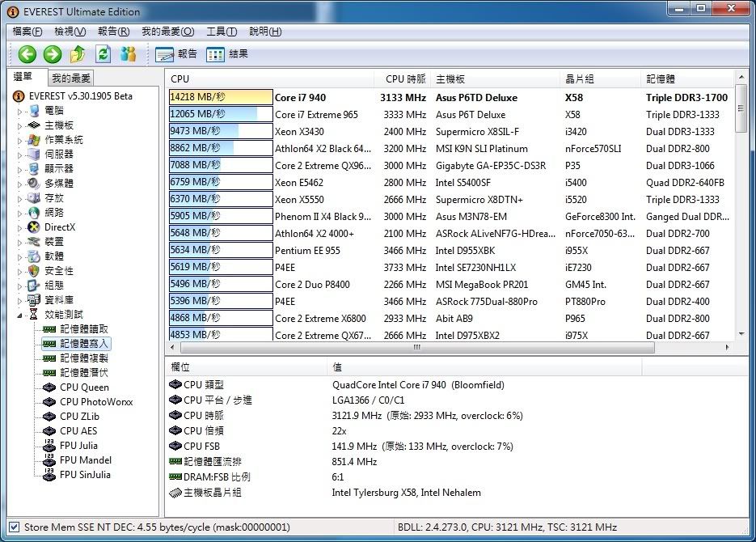Screen dimensions: 756x542
Task: Open the 報告 report toolbar button
Action: (x=176, y=54)
